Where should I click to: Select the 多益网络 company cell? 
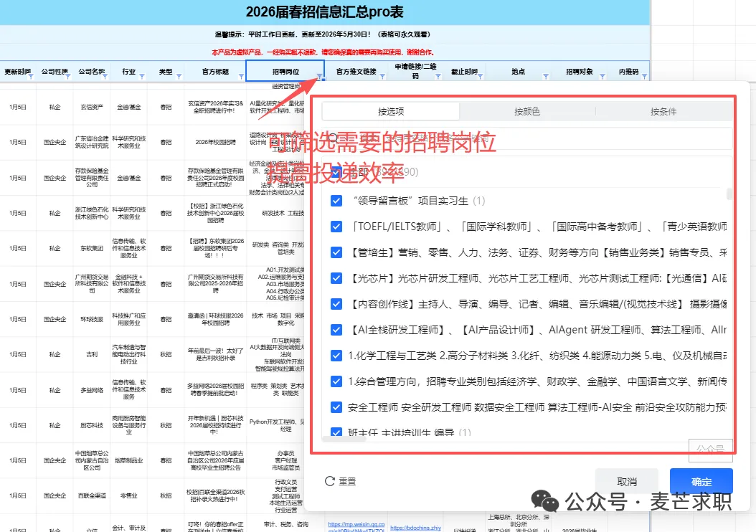click(x=92, y=390)
